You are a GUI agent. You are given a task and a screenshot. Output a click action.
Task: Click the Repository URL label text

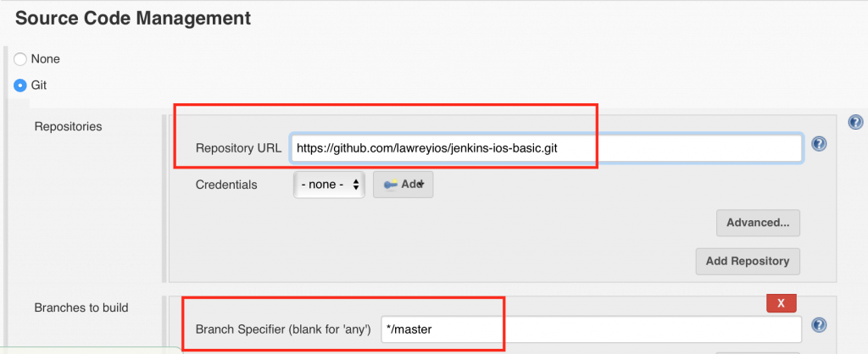coord(238,148)
